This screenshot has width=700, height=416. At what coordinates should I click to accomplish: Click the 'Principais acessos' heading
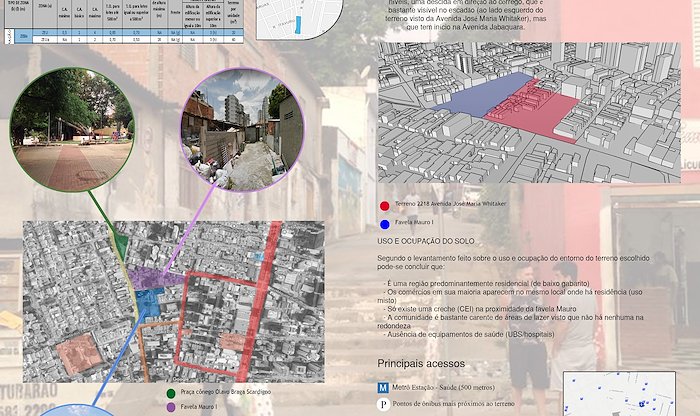pyautogui.click(x=421, y=363)
